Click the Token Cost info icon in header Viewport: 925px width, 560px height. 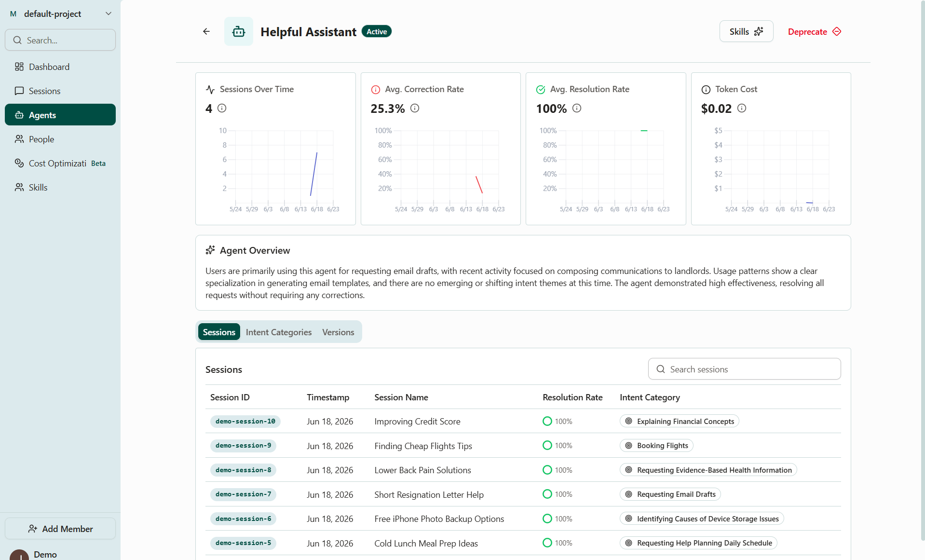click(x=706, y=89)
